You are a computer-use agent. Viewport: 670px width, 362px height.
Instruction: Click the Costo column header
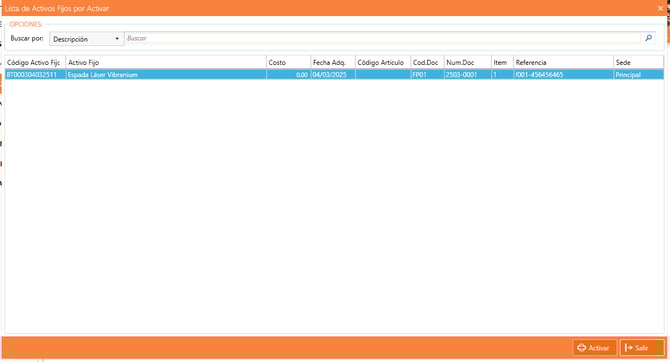[288, 62]
